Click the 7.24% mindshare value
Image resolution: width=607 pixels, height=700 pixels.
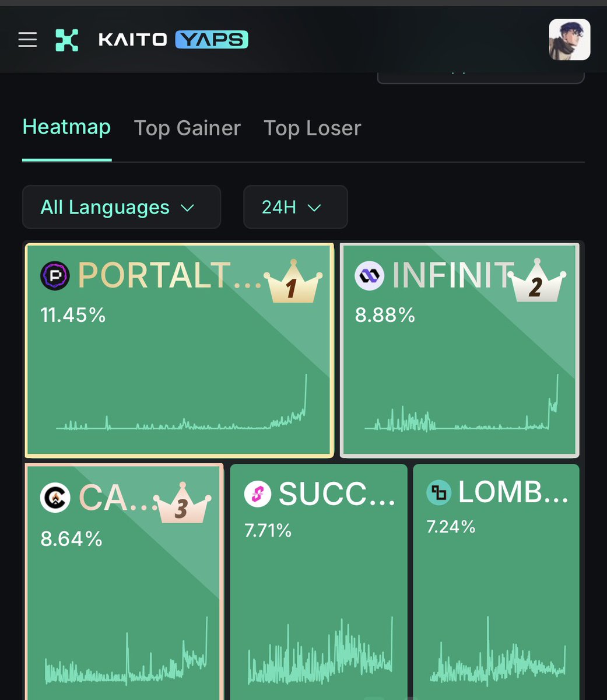tap(451, 527)
